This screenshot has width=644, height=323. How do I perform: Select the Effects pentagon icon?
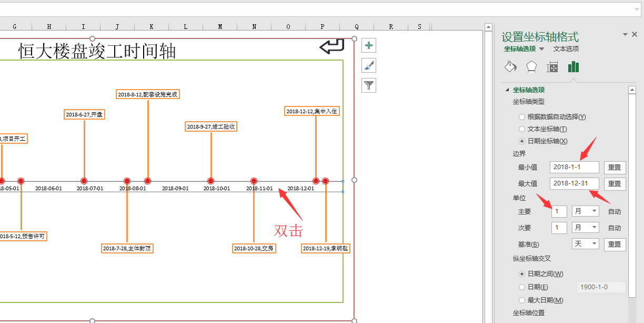[531, 66]
